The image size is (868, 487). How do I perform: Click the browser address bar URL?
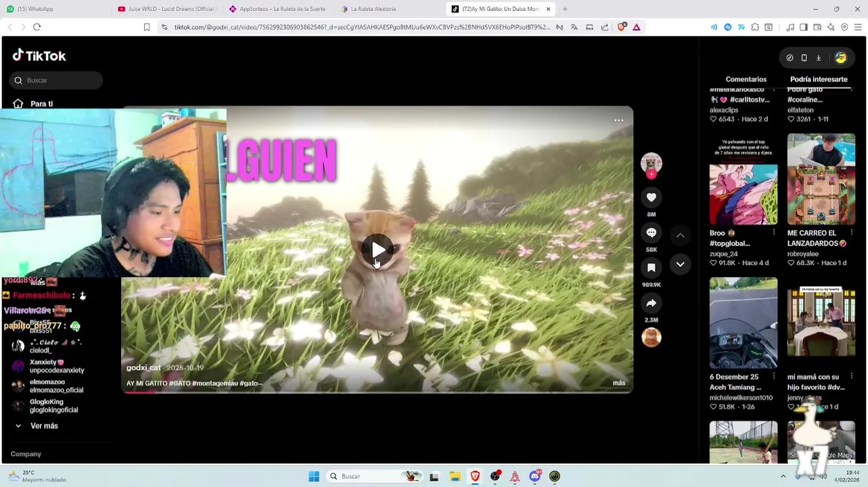click(362, 27)
